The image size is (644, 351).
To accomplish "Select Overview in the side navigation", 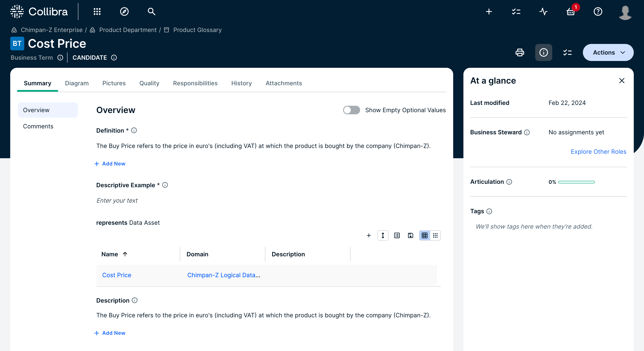I will pos(48,110).
